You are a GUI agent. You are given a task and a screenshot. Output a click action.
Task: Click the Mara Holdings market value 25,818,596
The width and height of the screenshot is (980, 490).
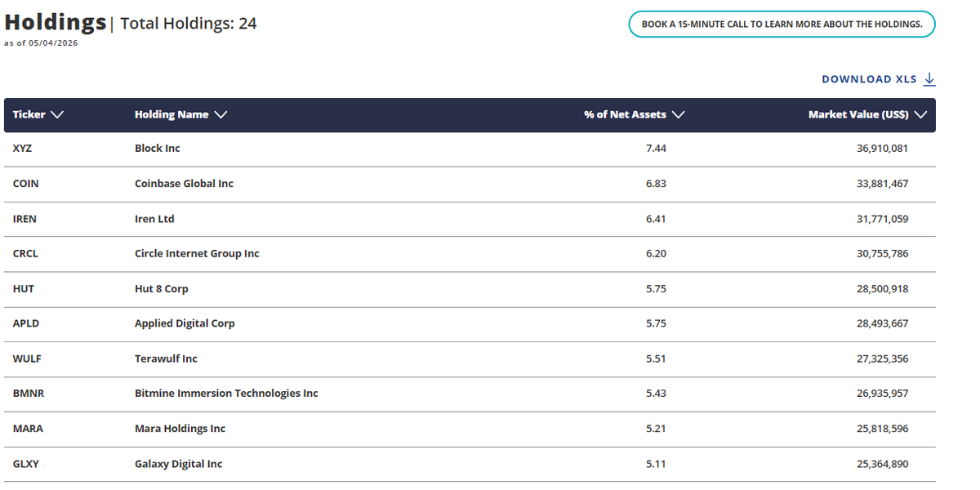click(882, 429)
